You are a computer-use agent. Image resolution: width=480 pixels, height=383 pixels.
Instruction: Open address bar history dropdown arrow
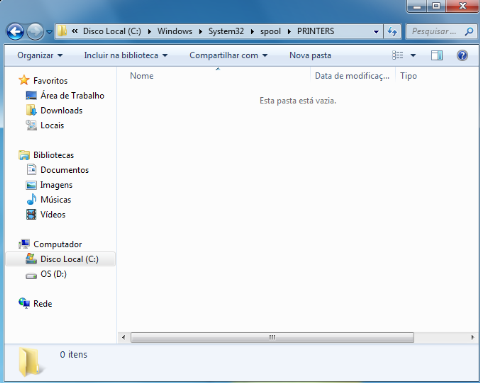(376, 32)
